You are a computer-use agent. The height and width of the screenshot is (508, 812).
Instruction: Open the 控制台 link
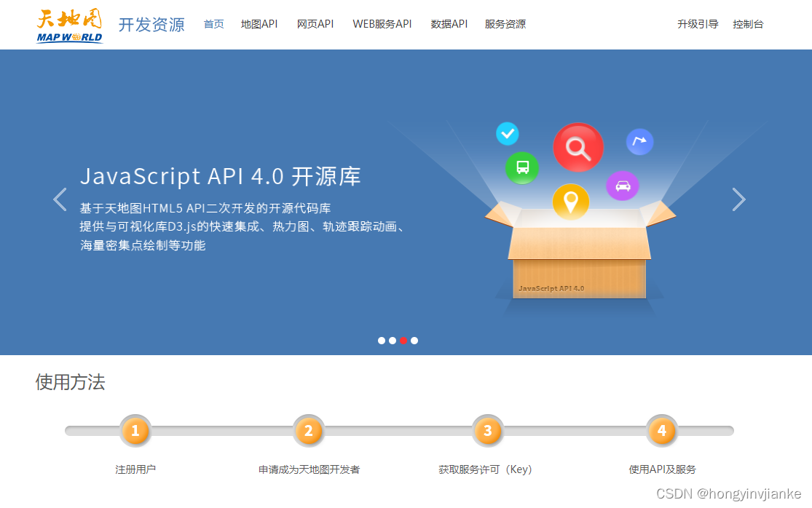[748, 24]
